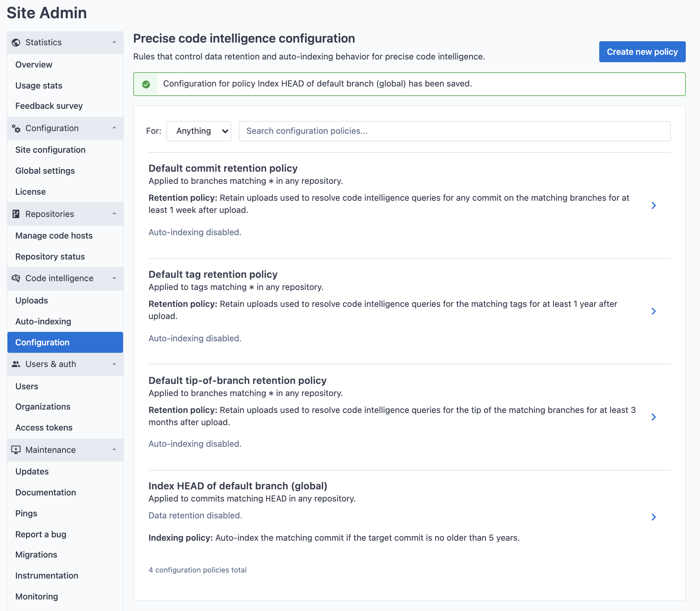Image resolution: width=700 pixels, height=611 pixels.
Task: Open the Migrations page
Action: pyautogui.click(x=36, y=555)
